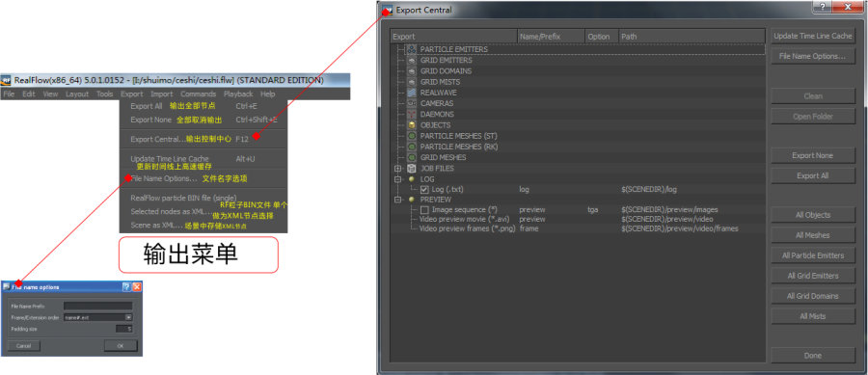Open the Import menu in RealFlow

162,94
